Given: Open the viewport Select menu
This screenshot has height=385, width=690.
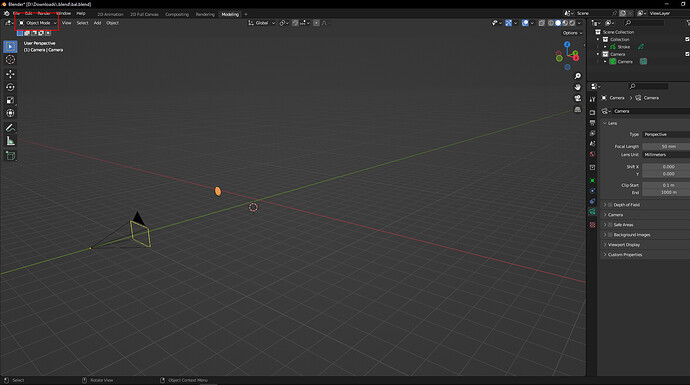Looking at the screenshot, I should (82, 23).
